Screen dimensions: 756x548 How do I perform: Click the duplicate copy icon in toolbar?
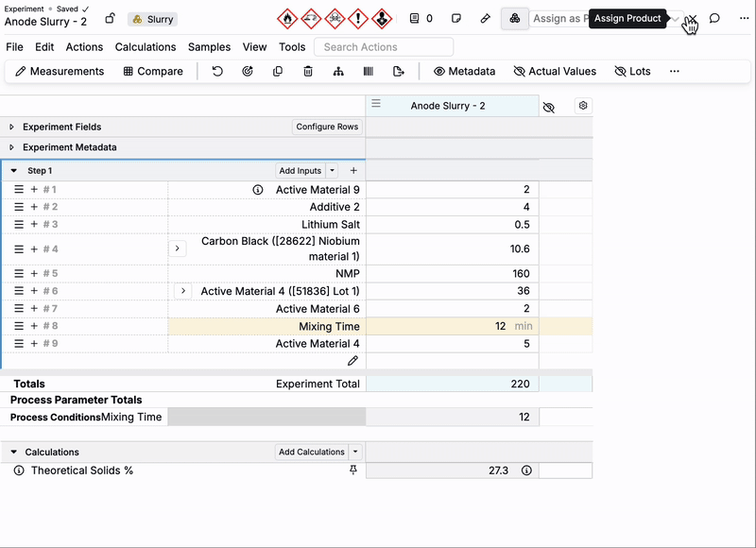(x=278, y=71)
